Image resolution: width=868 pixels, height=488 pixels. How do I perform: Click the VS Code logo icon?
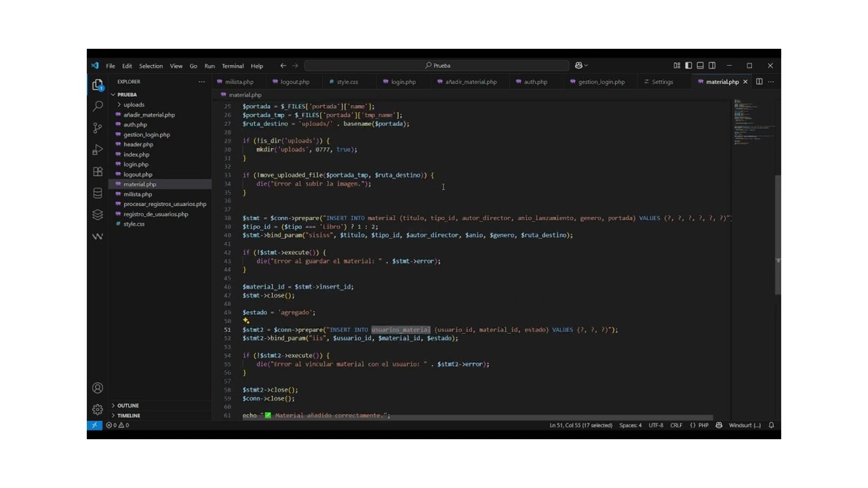[x=95, y=66]
